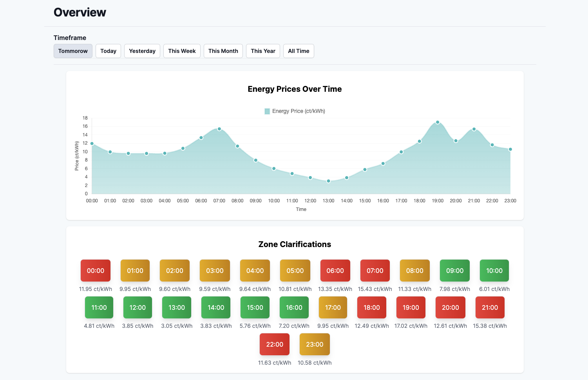Screen dimensions: 588x380
Task: Choose the Yesterday timeframe
Action: coord(142,51)
